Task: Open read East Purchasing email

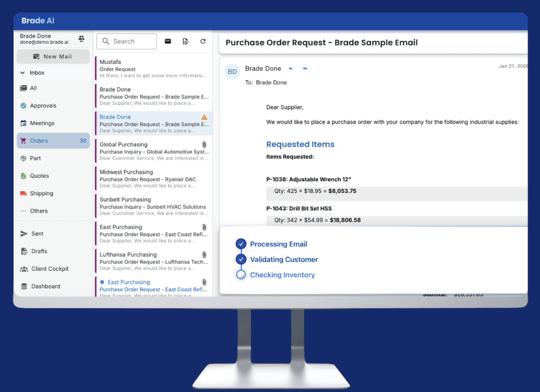Action: (x=153, y=234)
